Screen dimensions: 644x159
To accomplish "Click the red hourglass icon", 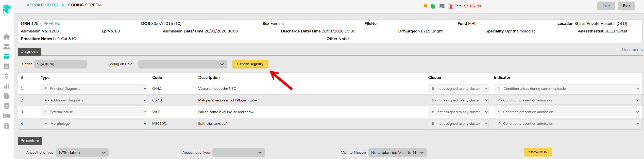I will click(451, 6).
